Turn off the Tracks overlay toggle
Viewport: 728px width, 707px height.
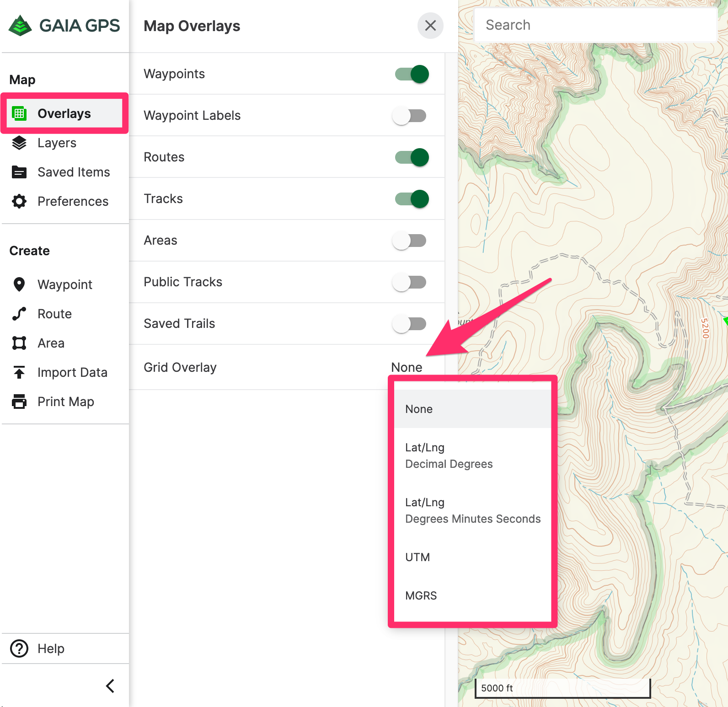click(x=412, y=199)
